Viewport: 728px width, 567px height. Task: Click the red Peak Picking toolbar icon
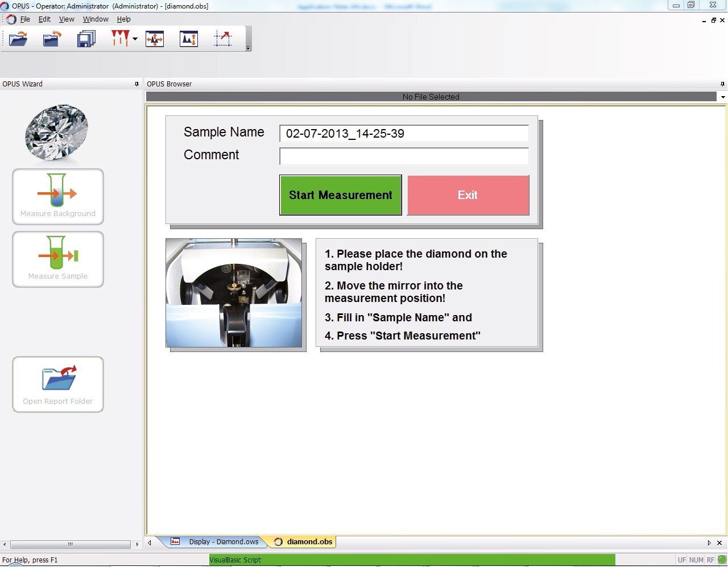tap(120, 39)
